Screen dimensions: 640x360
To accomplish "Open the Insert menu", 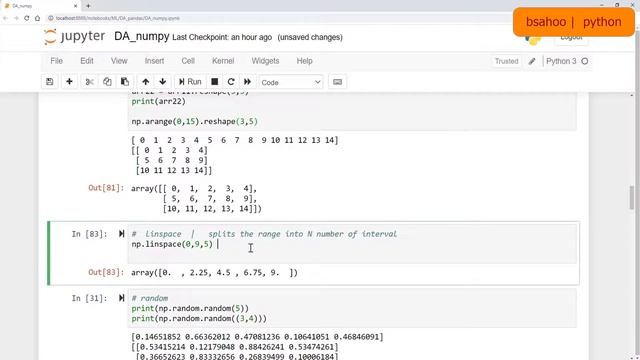I will pos(154,61).
